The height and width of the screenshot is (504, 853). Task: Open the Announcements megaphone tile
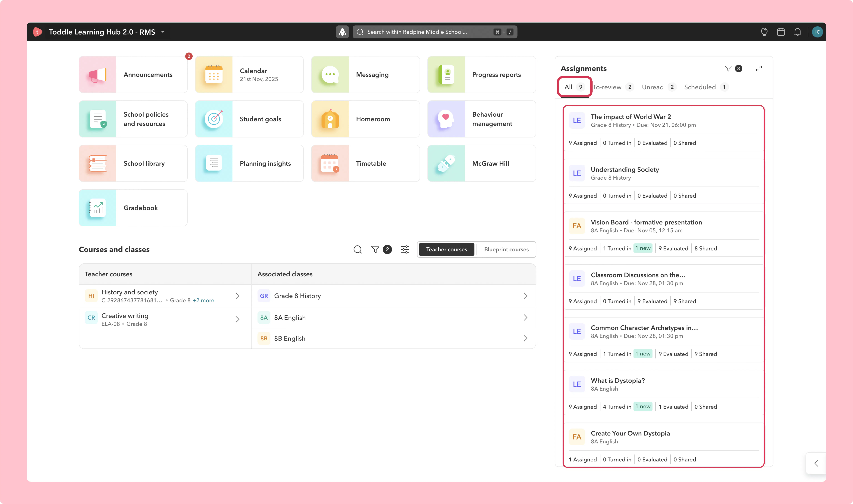[x=133, y=74]
